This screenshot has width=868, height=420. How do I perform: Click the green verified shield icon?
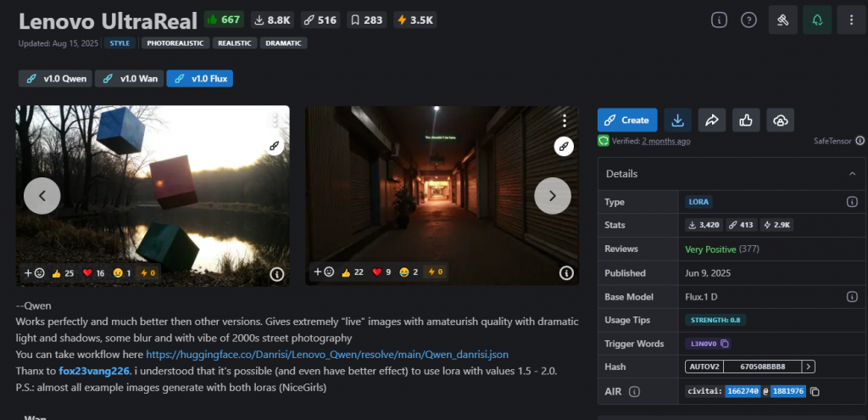click(604, 141)
